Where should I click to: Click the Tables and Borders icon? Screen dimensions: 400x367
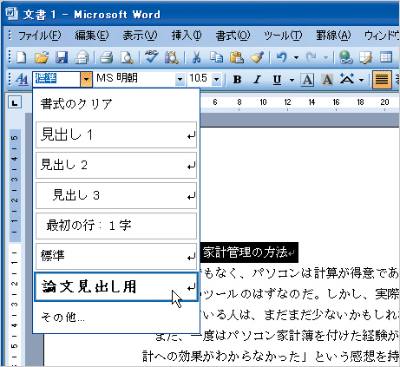tap(366, 58)
